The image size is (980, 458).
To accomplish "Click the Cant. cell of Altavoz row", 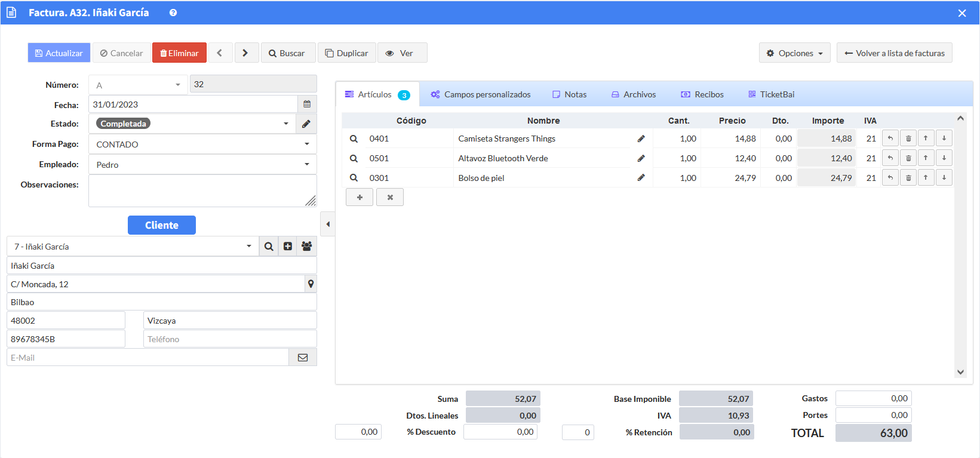I will point(677,158).
